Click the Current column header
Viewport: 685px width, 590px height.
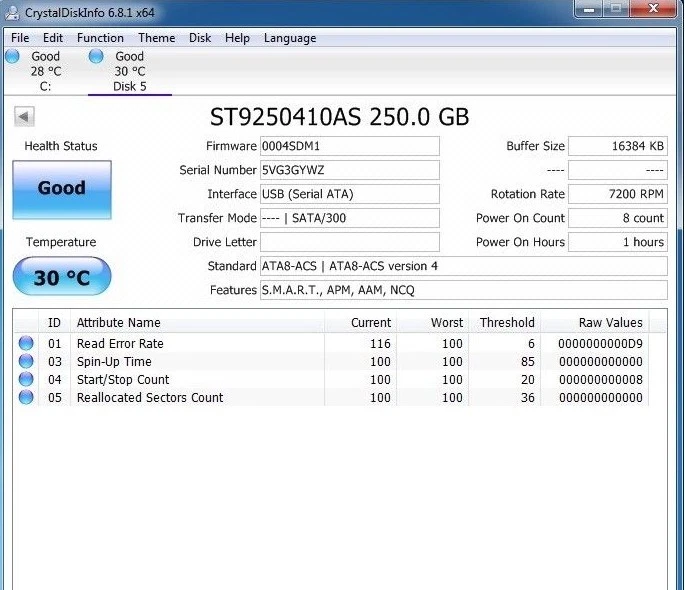(x=360, y=323)
